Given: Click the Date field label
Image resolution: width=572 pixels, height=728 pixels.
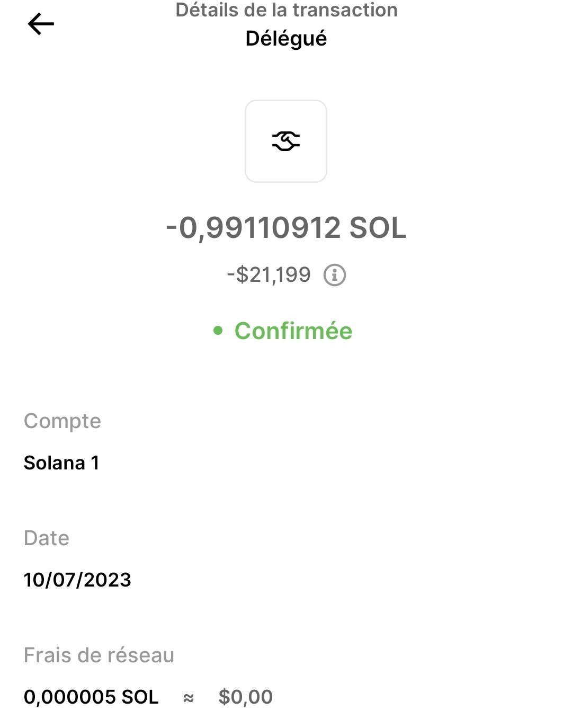Looking at the screenshot, I should (47, 538).
